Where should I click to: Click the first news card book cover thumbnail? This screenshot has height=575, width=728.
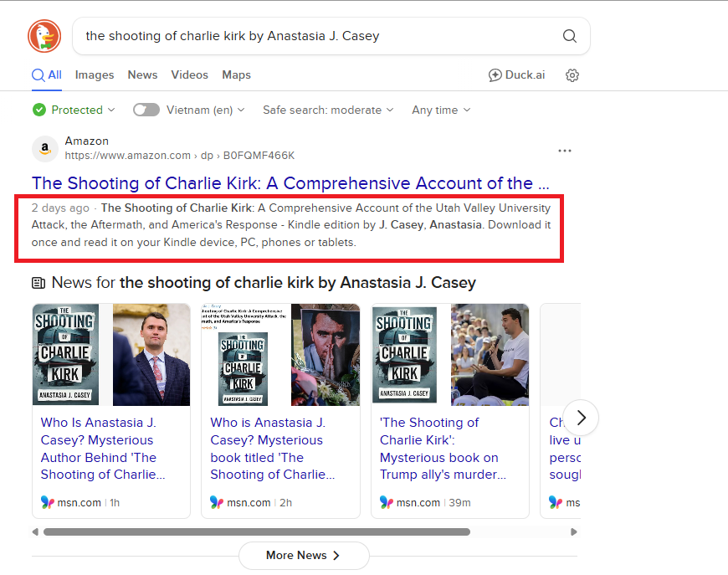coord(65,354)
